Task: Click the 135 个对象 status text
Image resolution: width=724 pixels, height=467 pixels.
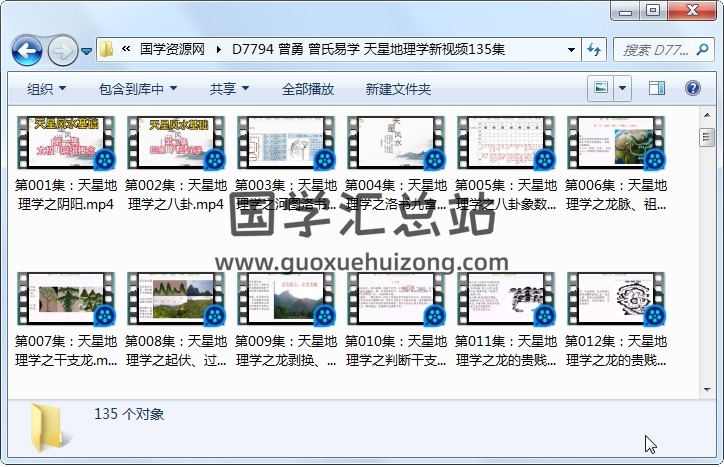Action: click(129, 414)
